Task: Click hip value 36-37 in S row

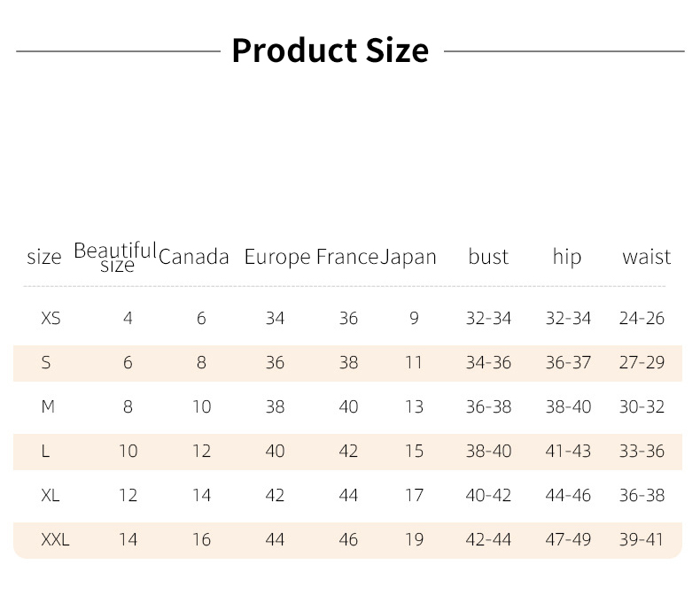Action: [x=568, y=363]
